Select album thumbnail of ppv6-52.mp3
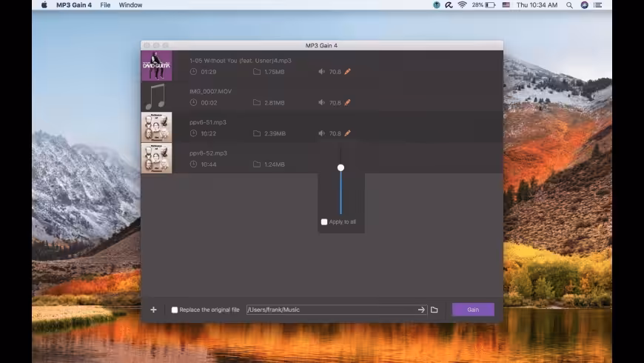644x363 pixels. [x=156, y=159]
